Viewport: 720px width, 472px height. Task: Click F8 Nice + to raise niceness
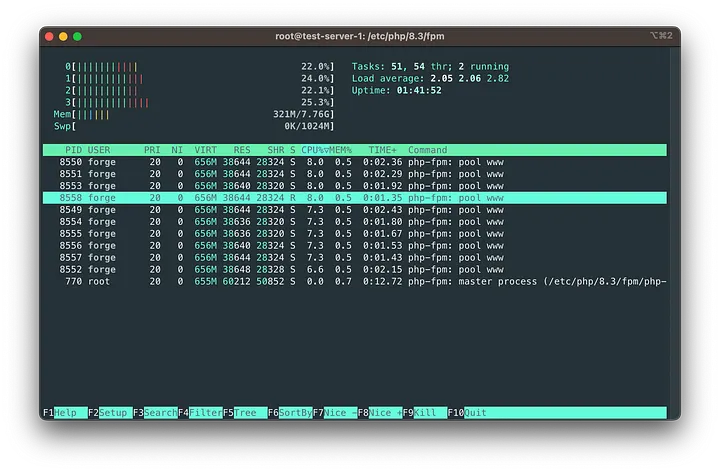point(380,412)
